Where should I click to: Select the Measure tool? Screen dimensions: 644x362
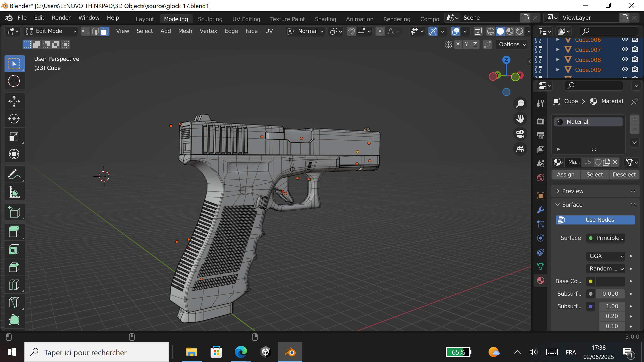(x=14, y=192)
